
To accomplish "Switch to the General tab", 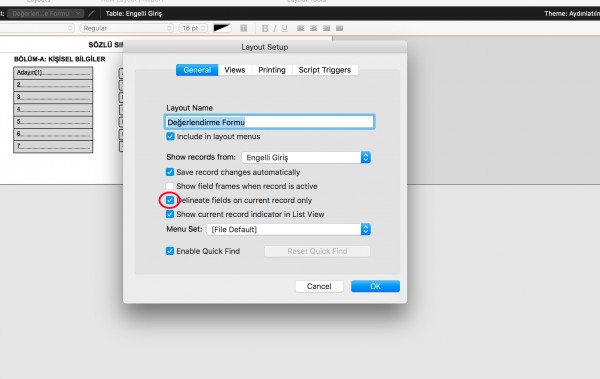I will coord(197,70).
